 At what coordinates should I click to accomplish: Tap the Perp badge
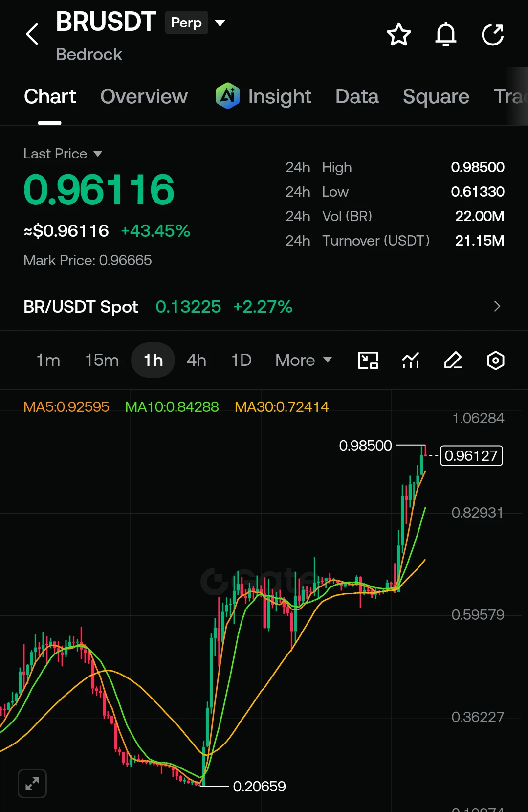tap(187, 23)
